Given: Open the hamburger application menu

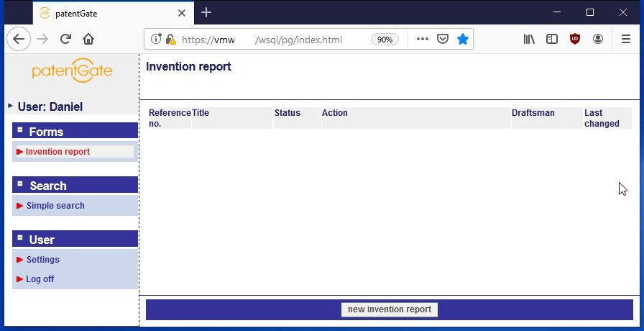Looking at the screenshot, I should click(x=625, y=39).
